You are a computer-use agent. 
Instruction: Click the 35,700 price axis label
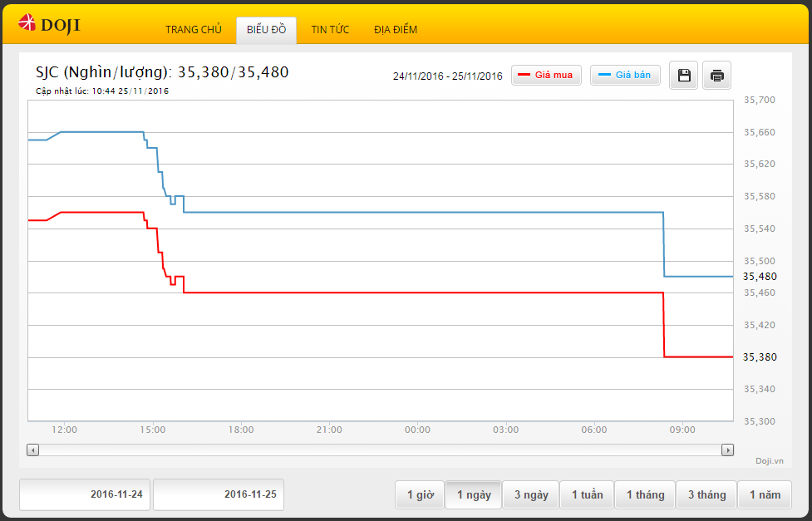click(760, 100)
